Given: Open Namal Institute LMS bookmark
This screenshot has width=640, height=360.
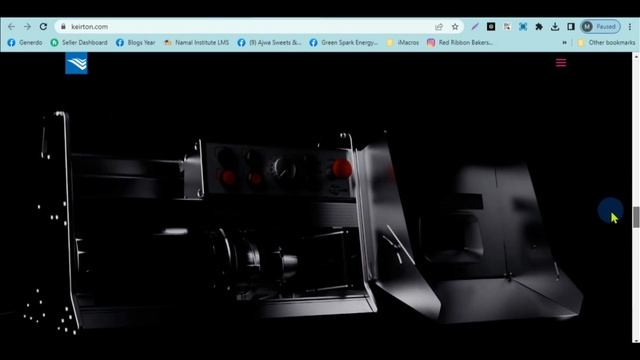Looking at the screenshot, I should click(196, 42).
